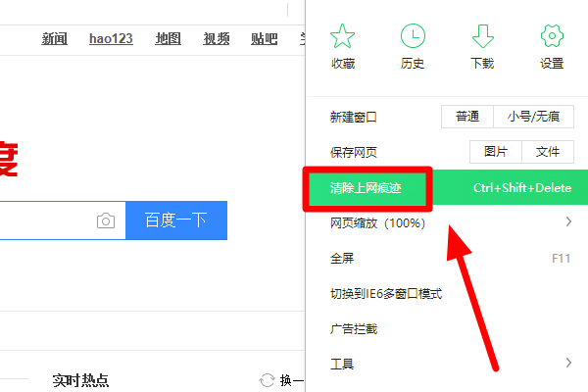Click the Ctrl+Shift+Delete shortcut text

(522, 187)
